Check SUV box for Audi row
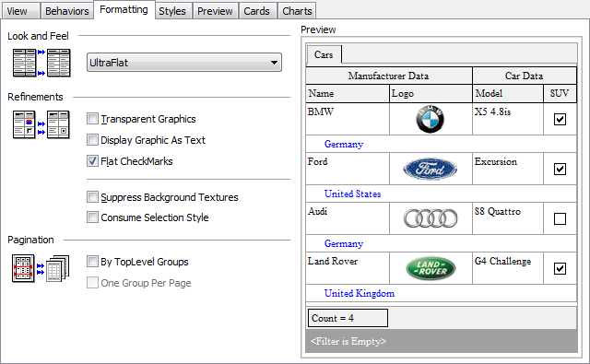The image size is (590, 364). (x=560, y=218)
